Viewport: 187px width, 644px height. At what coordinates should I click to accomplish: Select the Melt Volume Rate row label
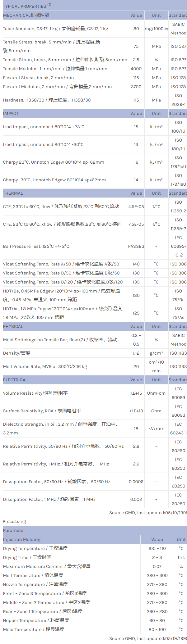pos(45,367)
